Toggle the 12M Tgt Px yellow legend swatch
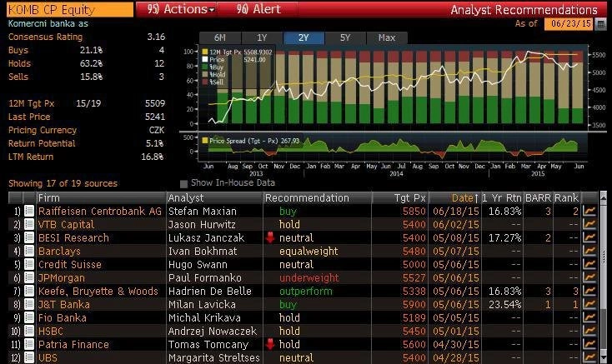The width and height of the screenshot is (612, 364). 205,52
